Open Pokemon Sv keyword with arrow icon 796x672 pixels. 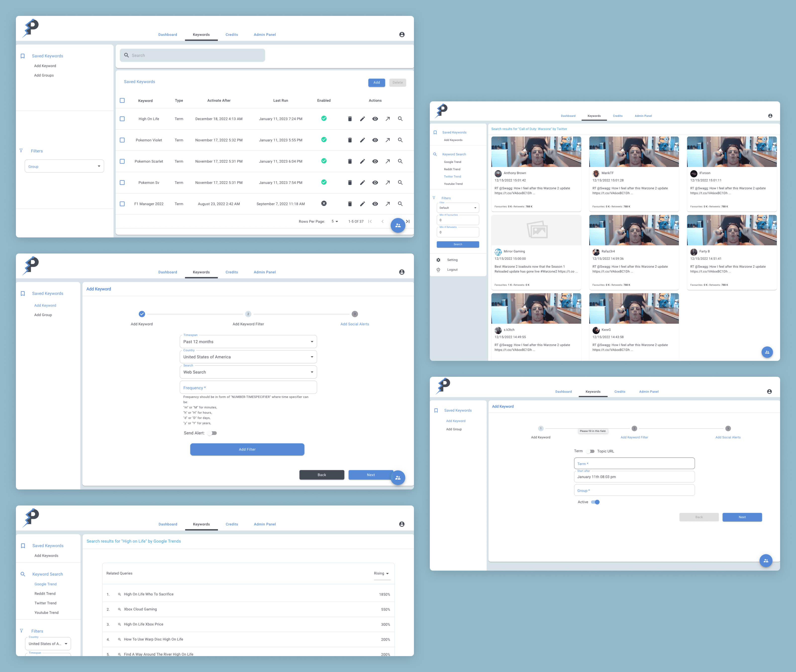click(387, 183)
